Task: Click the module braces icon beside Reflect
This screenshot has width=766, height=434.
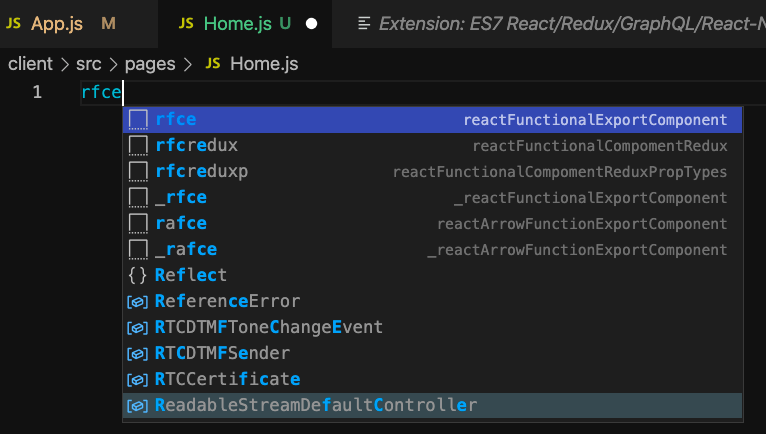Action: [x=138, y=275]
